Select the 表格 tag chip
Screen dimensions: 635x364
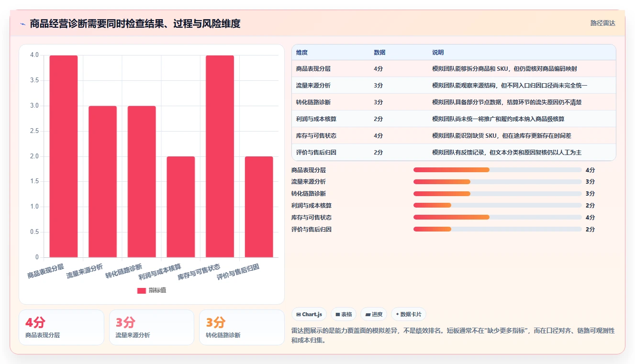pyautogui.click(x=344, y=314)
